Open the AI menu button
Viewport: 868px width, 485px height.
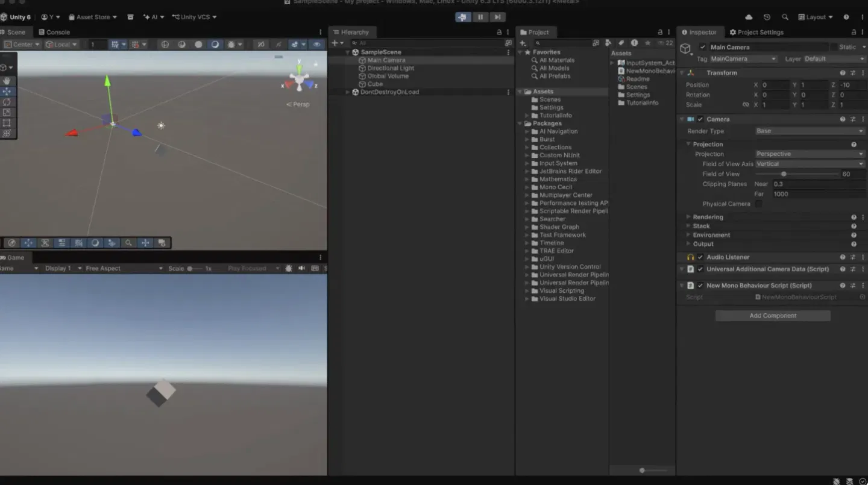point(154,17)
